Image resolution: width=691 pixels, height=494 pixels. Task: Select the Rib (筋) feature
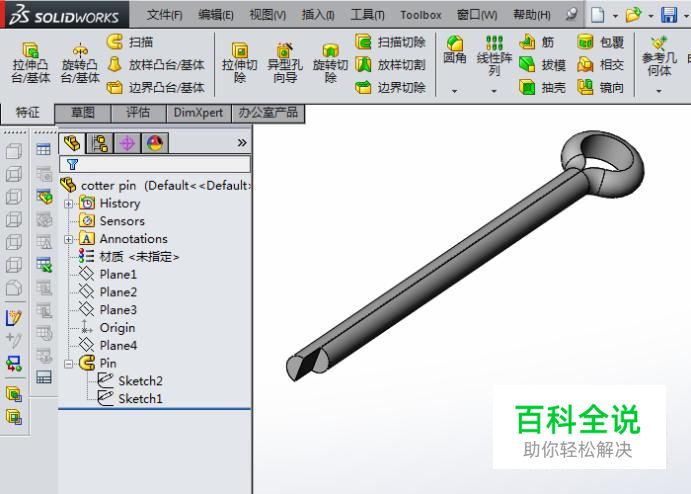536,42
